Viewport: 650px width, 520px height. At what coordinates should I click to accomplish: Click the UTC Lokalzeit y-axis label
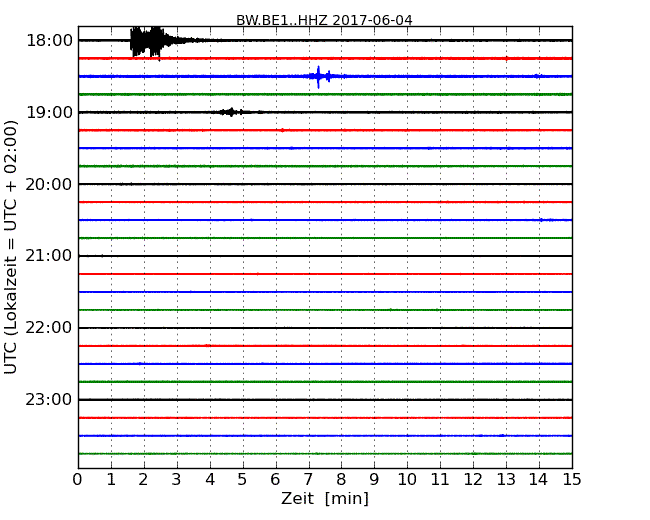tap(11, 247)
